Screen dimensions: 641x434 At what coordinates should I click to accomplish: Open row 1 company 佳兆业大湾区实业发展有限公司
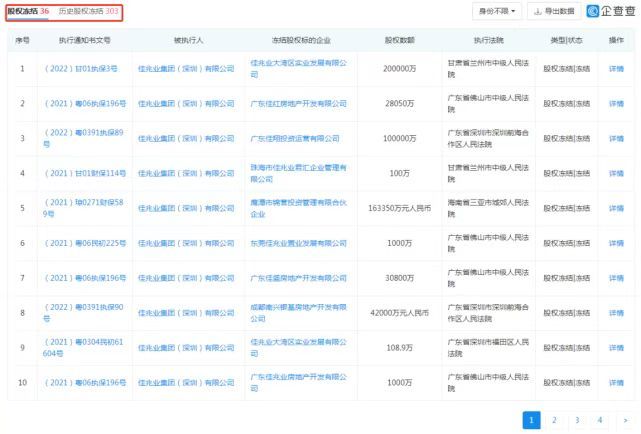point(298,69)
